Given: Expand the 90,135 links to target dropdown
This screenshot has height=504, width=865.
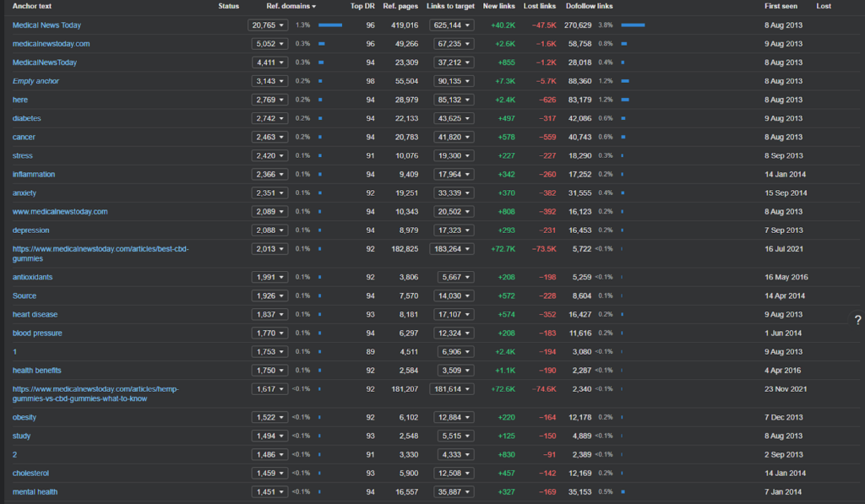Looking at the screenshot, I should point(454,81).
